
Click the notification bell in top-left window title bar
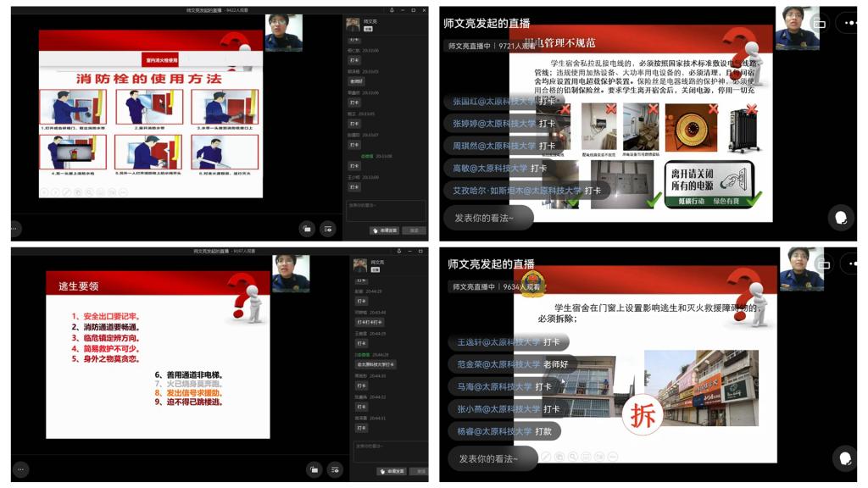(x=392, y=10)
